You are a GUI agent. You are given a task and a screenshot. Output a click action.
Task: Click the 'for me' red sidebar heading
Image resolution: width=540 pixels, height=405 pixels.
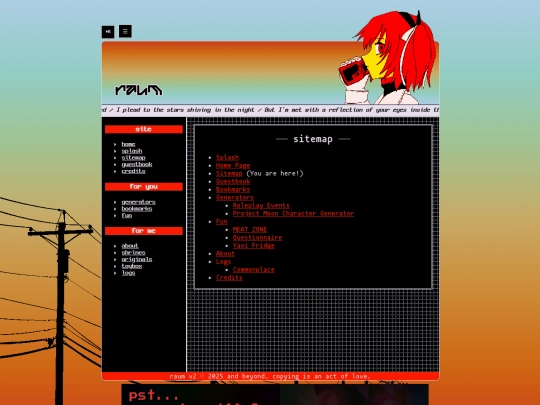144,231
